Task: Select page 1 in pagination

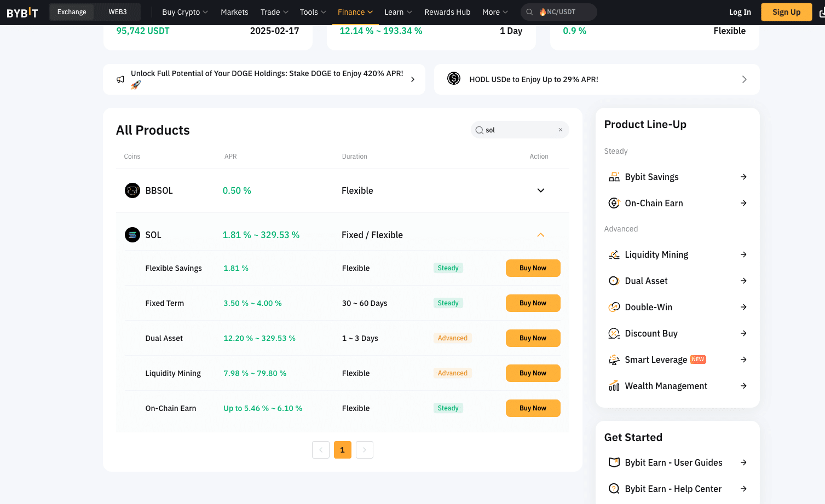Action: point(343,450)
